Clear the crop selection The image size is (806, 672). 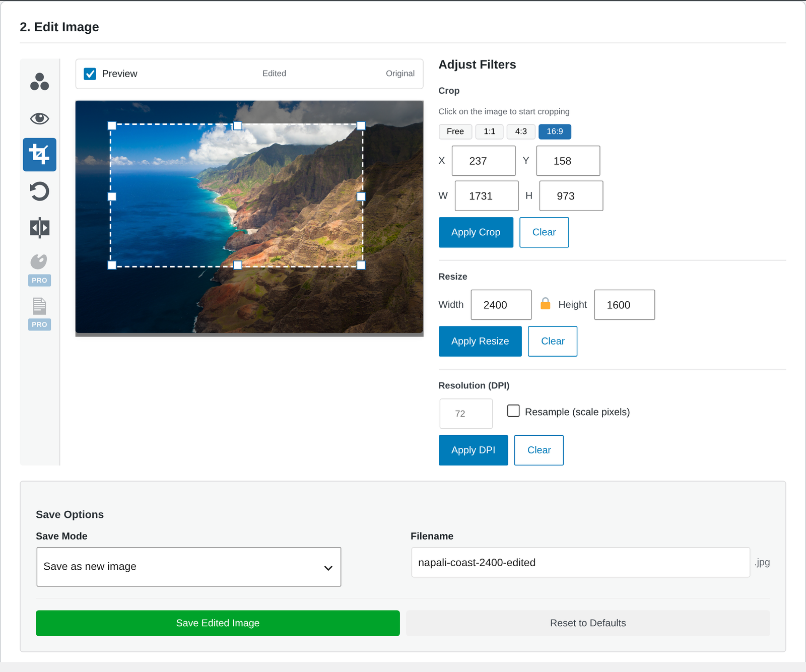point(544,232)
